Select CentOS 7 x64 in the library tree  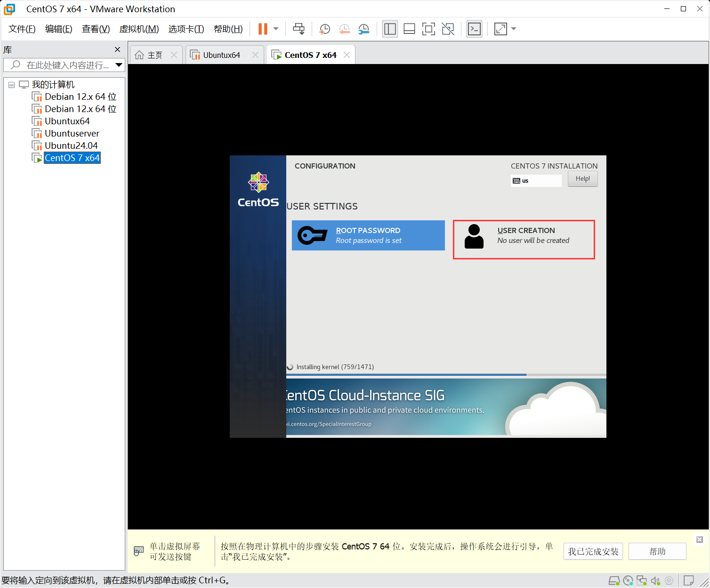(72, 158)
